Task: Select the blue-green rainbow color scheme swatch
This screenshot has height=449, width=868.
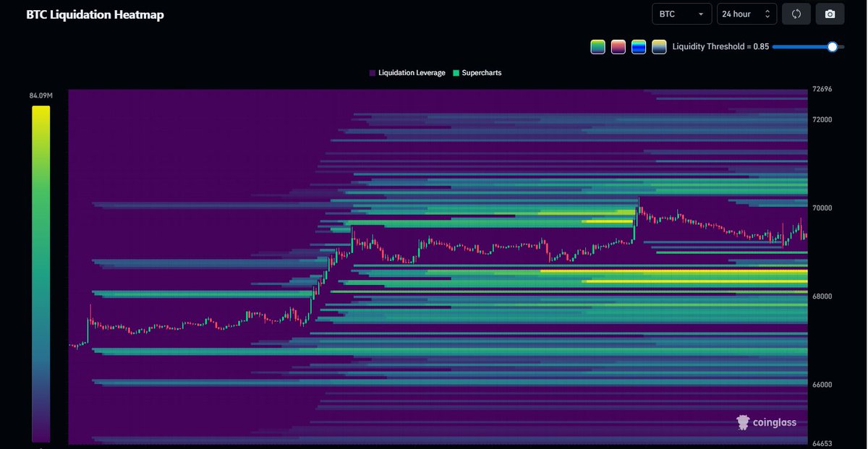Action: coord(638,47)
